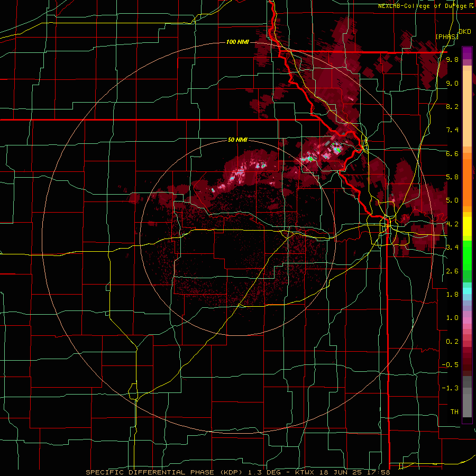Image resolution: width=476 pixels, height=476 pixels.
Task: Click the "1.8" scale value
Action: click(452, 295)
